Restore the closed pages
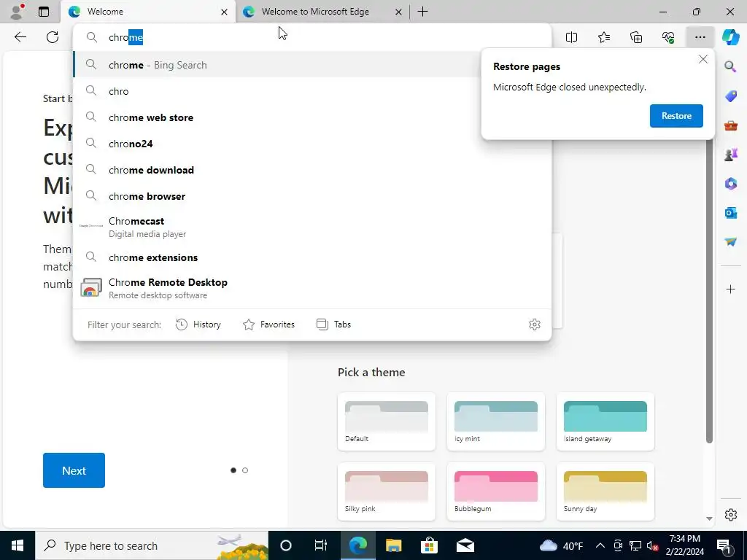The height and width of the screenshot is (560, 747). pos(676,116)
